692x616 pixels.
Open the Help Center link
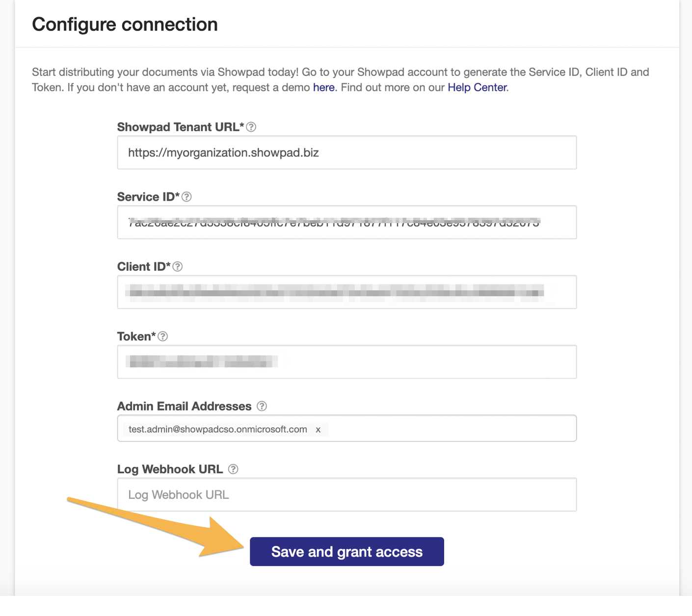click(x=477, y=87)
